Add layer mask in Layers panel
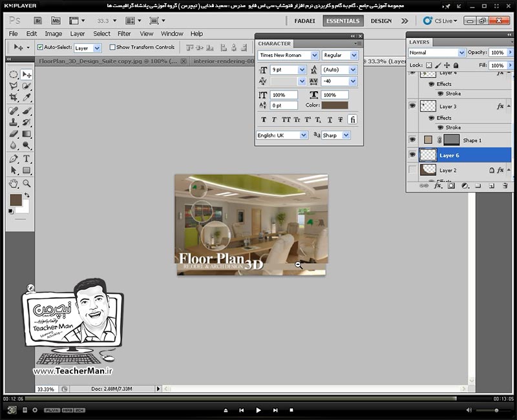 [x=451, y=186]
